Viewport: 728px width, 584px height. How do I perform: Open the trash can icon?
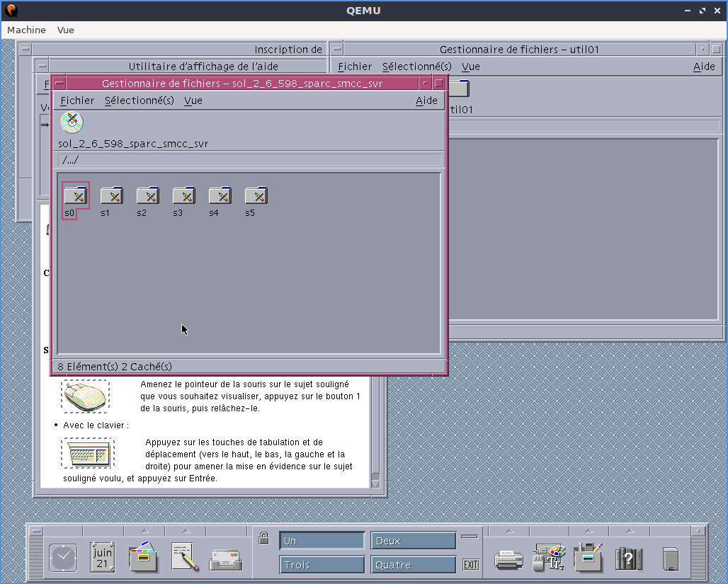point(671,559)
